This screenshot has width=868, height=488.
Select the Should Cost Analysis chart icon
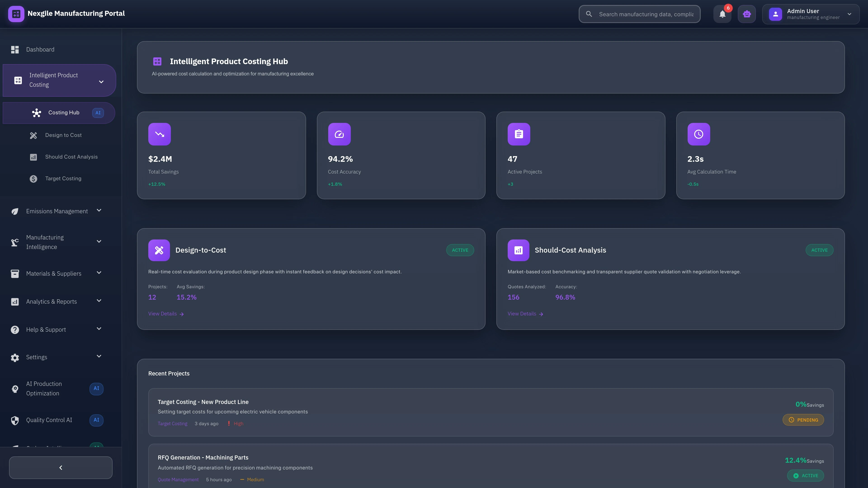[x=33, y=157]
